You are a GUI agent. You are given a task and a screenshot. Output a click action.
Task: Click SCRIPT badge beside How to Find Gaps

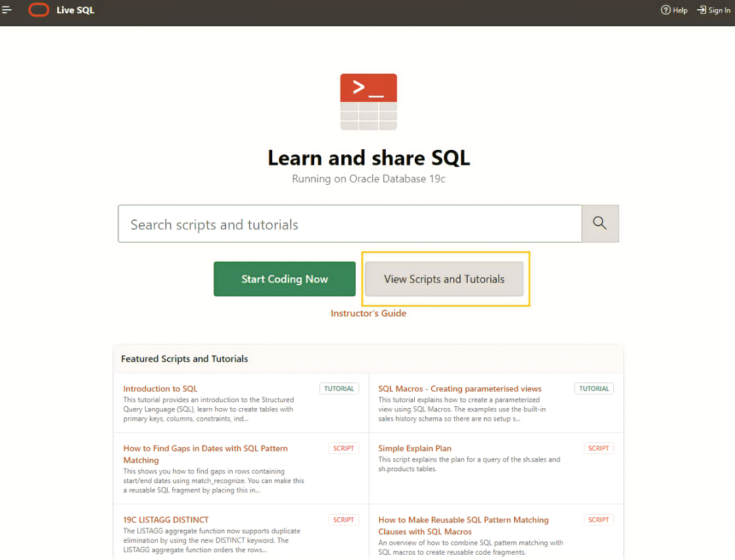[343, 448]
